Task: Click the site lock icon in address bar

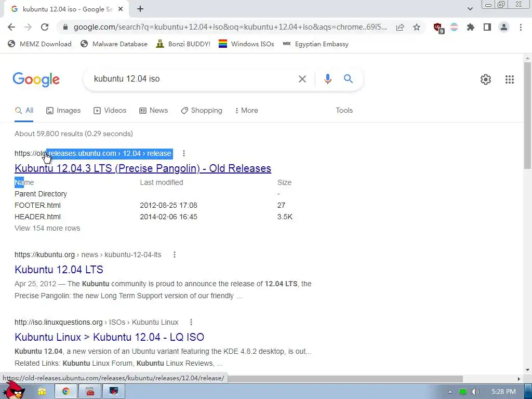Action: pyautogui.click(x=65, y=27)
